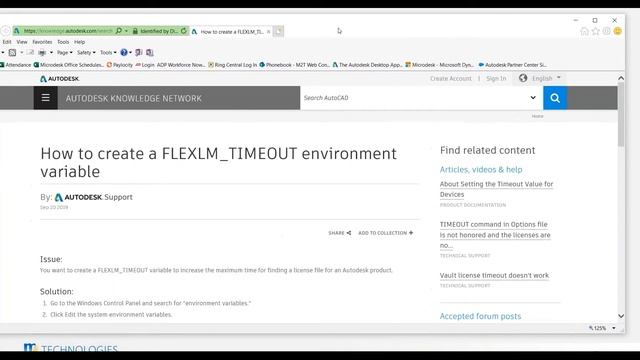The height and width of the screenshot is (360, 640).
Task: Click the security lock icon
Action: pos(135,31)
